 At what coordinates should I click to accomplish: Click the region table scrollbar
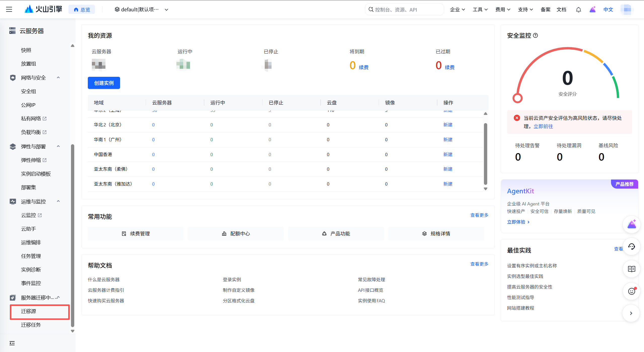(x=485, y=154)
